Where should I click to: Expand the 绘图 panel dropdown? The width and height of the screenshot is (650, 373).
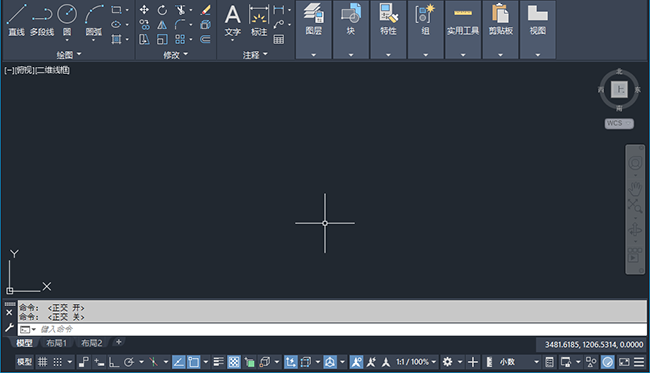[x=69, y=54]
